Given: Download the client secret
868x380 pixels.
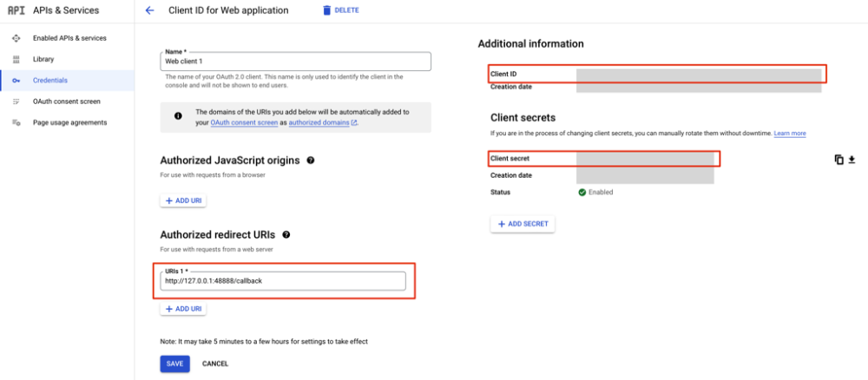Looking at the screenshot, I should (852, 160).
